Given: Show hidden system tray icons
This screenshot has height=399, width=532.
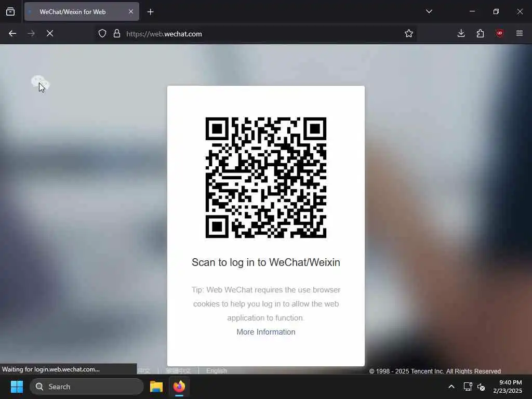Looking at the screenshot, I should pyautogui.click(x=451, y=387).
